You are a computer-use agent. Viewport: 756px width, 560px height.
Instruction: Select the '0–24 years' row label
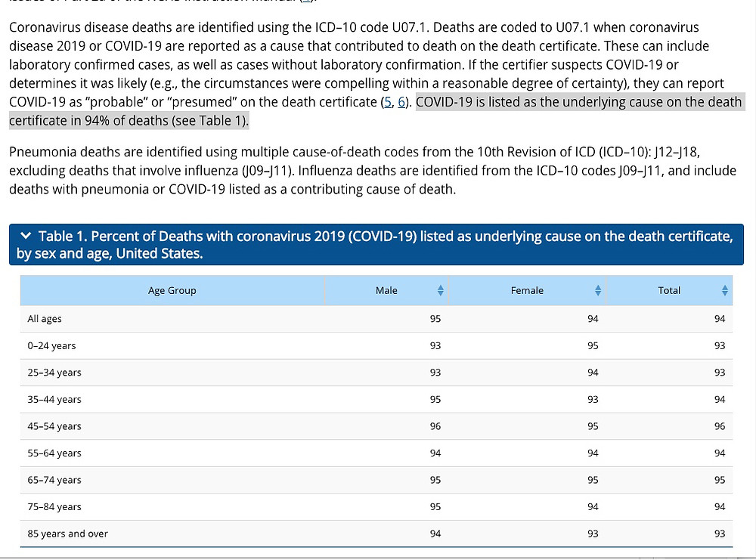(x=51, y=345)
